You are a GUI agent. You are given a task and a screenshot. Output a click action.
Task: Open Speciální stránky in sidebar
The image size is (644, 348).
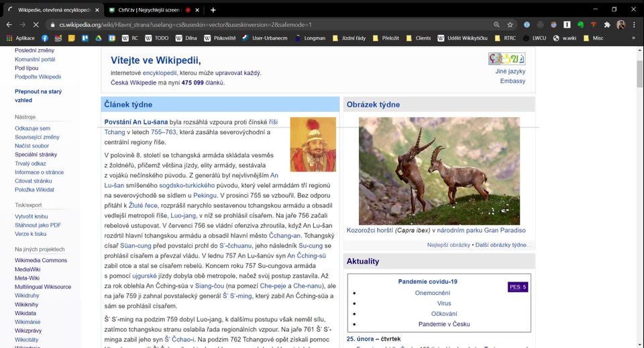[x=36, y=154]
